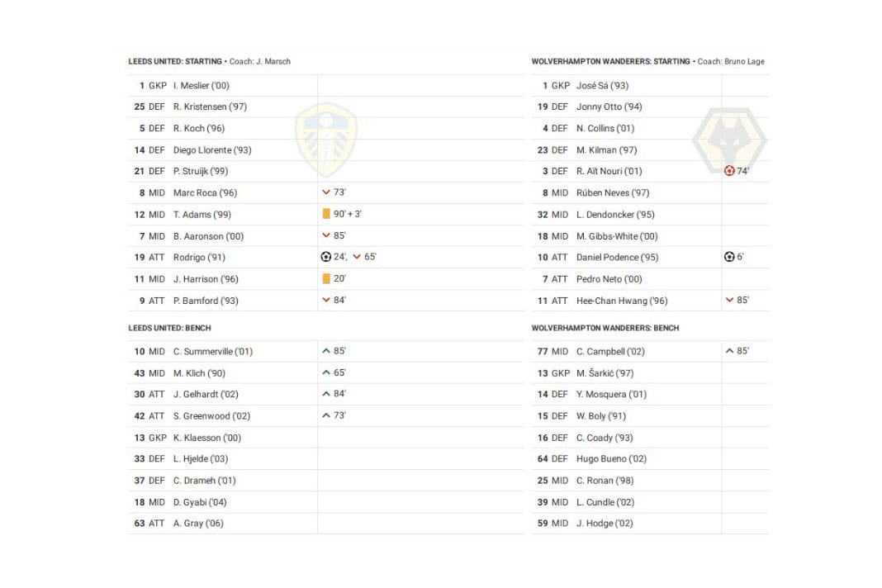882x588 pixels.
Task: Click C. Summerville's substituted-on green arrow
Action: 326,351
